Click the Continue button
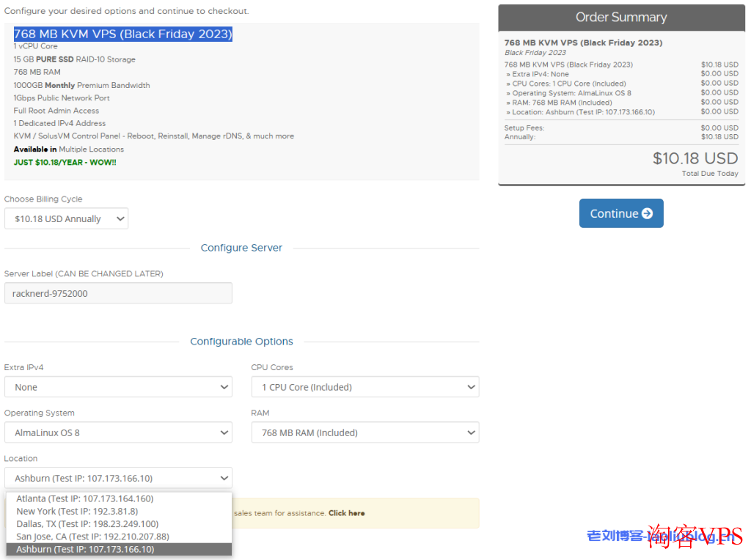The width and height of the screenshot is (751, 560). (620, 213)
